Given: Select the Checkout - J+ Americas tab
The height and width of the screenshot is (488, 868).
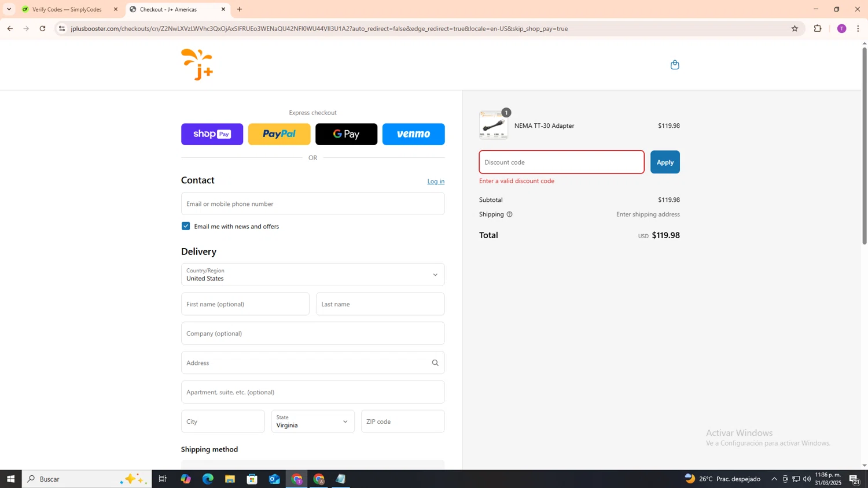Looking at the screenshot, I should pyautogui.click(x=176, y=9).
